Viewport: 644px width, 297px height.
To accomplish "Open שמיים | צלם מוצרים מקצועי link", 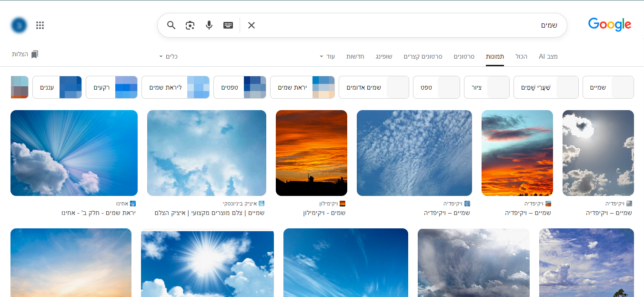I will pyautogui.click(x=210, y=213).
